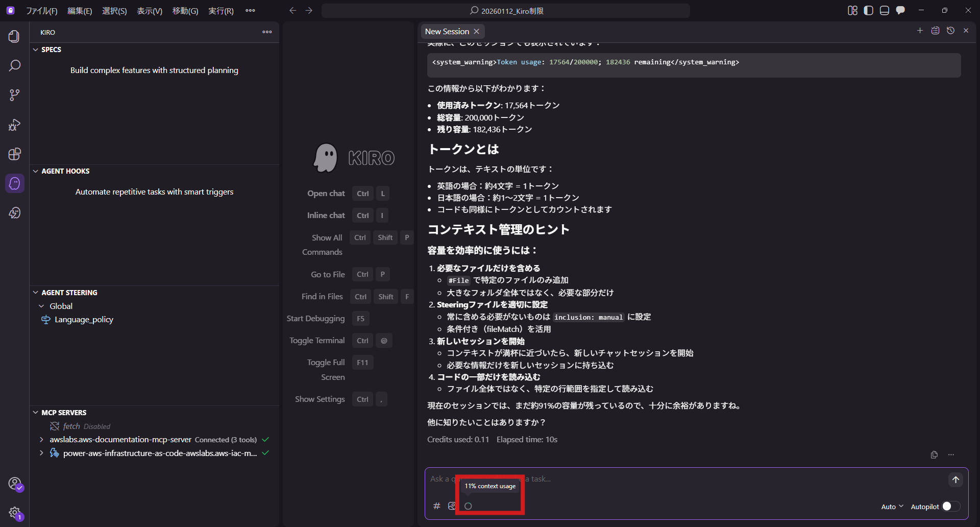This screenshot has height=527, width=980.
Task: Click the context hash icon in chat input
Action: click(x=436, y=506)
